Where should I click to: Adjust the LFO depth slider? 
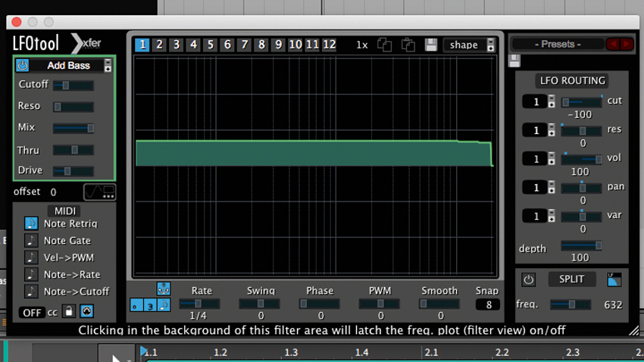pos(582,245)
